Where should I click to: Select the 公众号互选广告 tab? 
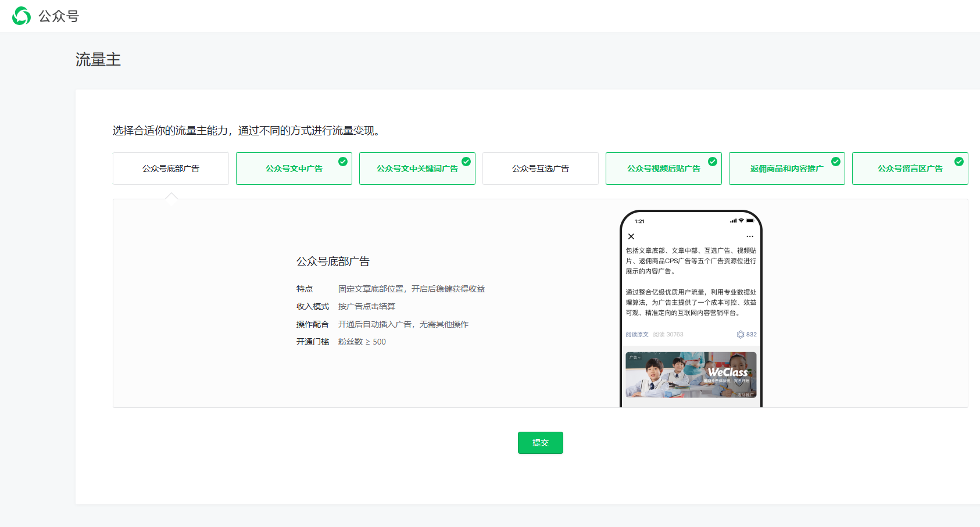tap(541, 169)
